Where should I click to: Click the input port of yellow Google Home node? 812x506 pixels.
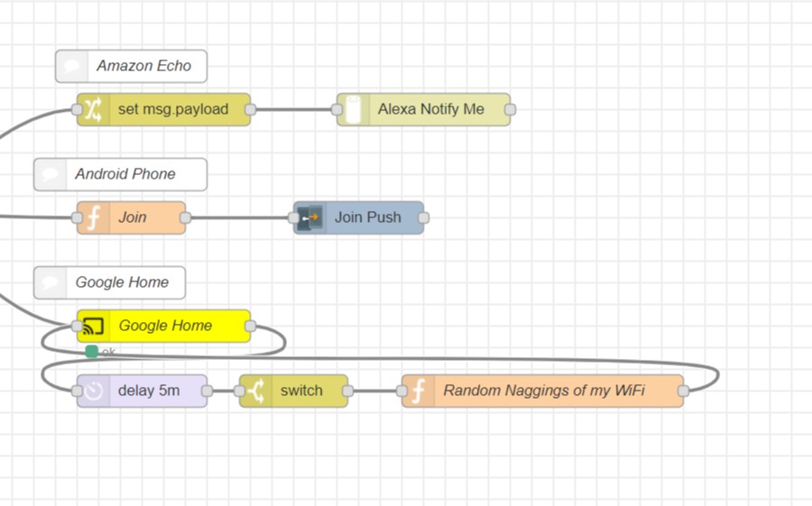coord(78,326)
